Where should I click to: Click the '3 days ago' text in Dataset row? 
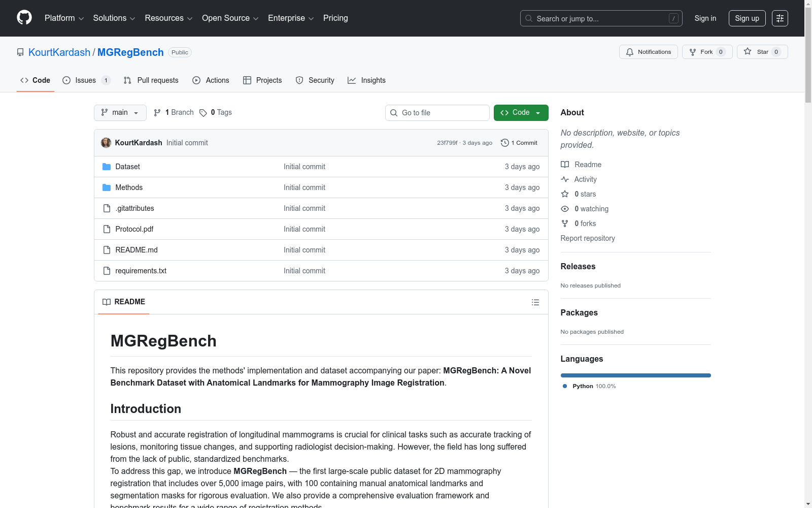coord(522,167)
